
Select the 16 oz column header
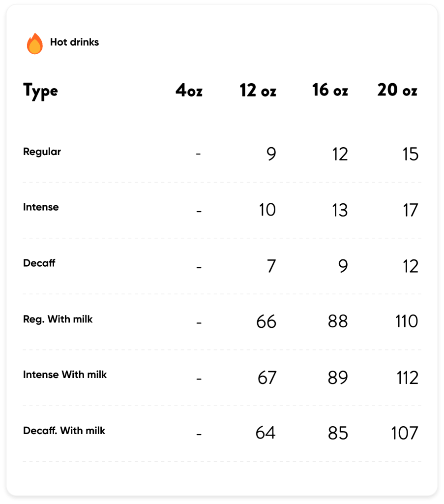coord(330,90)
